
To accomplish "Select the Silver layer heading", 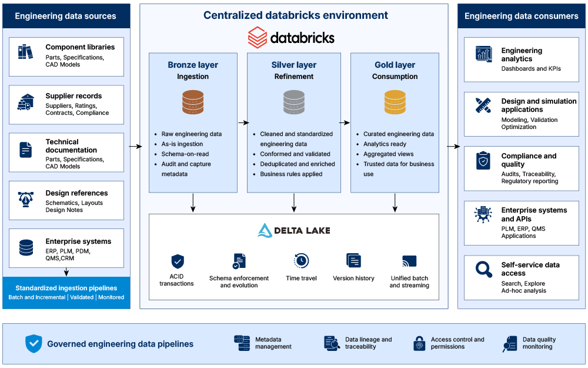I will point(294,65).
